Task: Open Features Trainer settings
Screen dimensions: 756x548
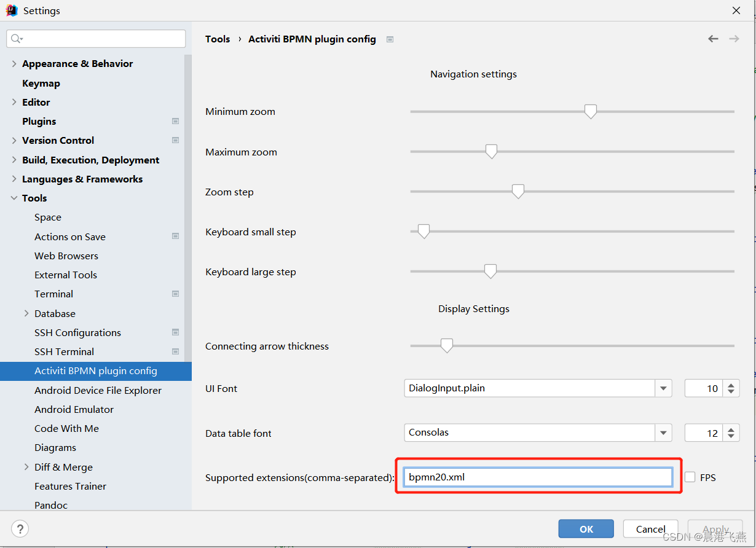Action: tap(71, 486)
